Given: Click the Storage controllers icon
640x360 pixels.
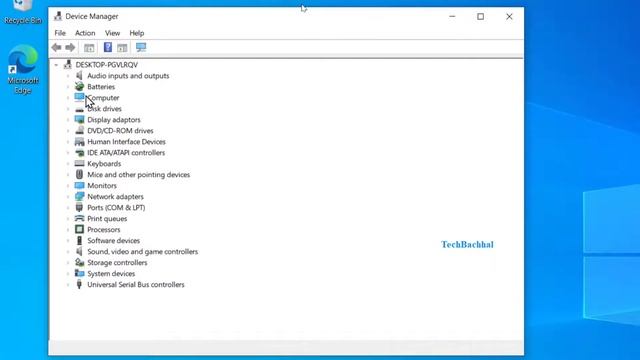Looking at the screenshot, I should tap(79, 263).
